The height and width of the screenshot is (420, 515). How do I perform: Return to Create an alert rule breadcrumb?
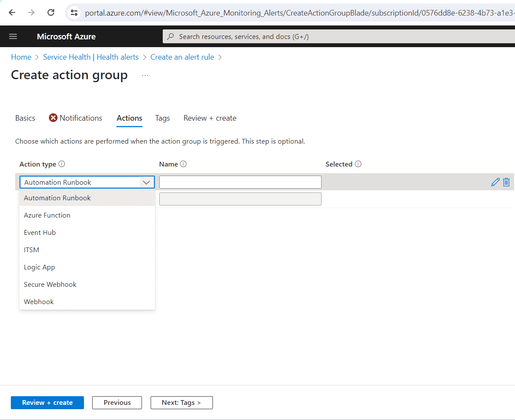click(182, 57)
